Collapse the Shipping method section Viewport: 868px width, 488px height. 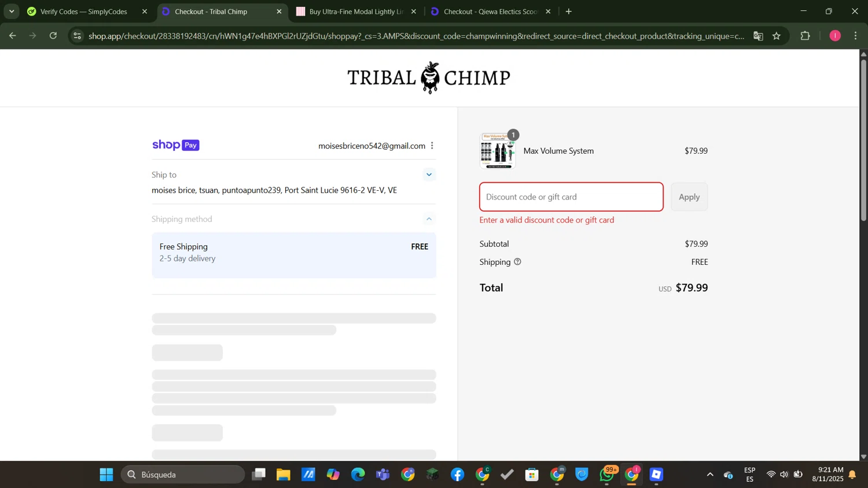pyautogui.click(x=429, y=219)
